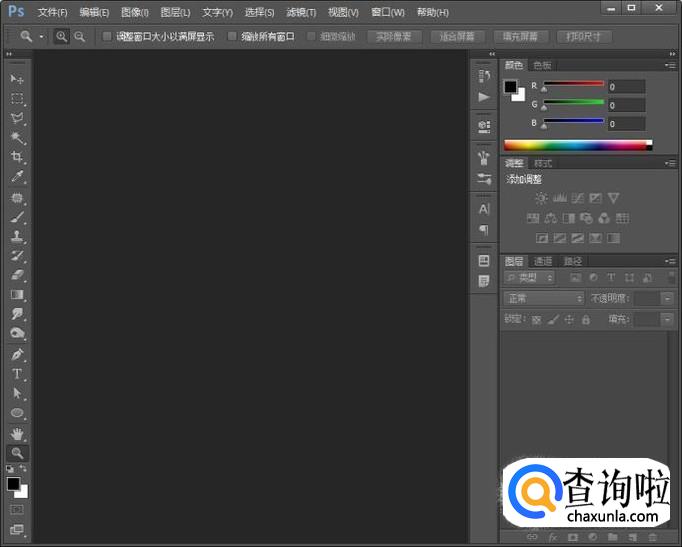Expand the layer filter 类型 dropdown
This screenshot has height=547, width=682.
(x=530, y=277)
